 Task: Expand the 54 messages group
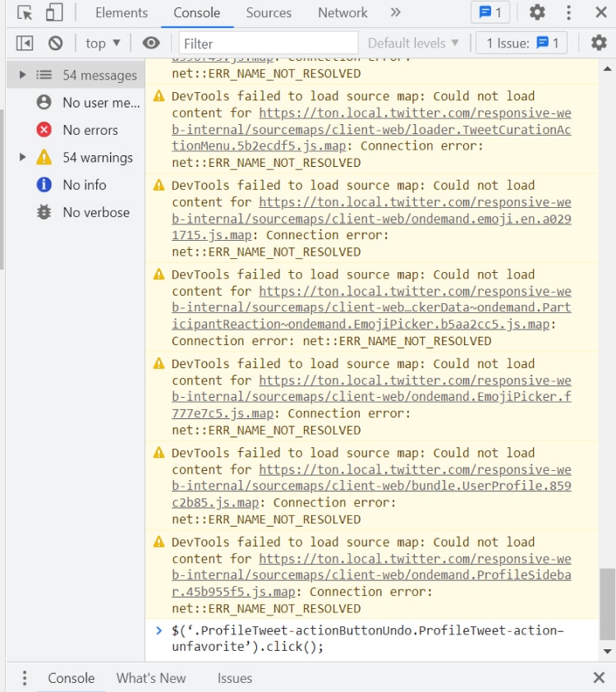coord(22,75)
